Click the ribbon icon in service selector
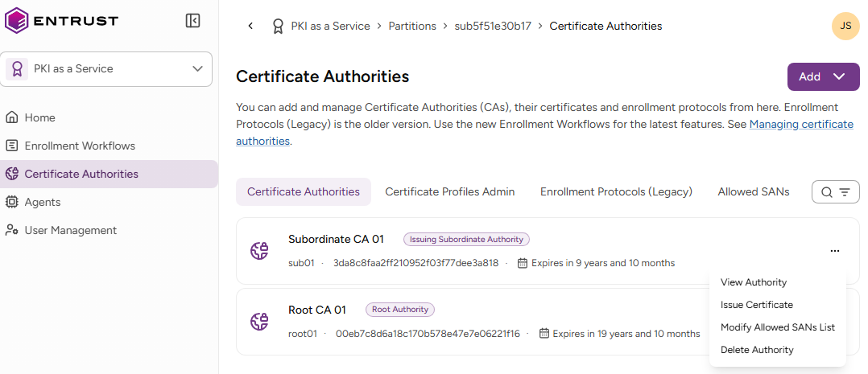868x374 pixels. pos(17,69)
